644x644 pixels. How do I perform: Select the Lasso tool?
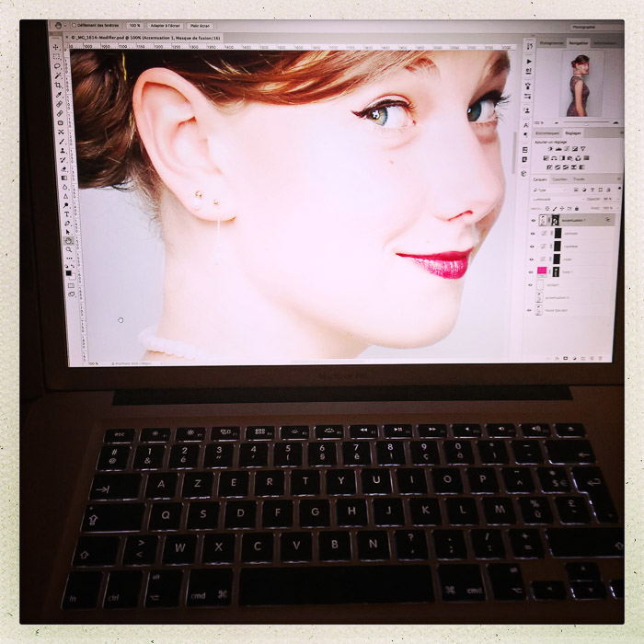point(57,65)
